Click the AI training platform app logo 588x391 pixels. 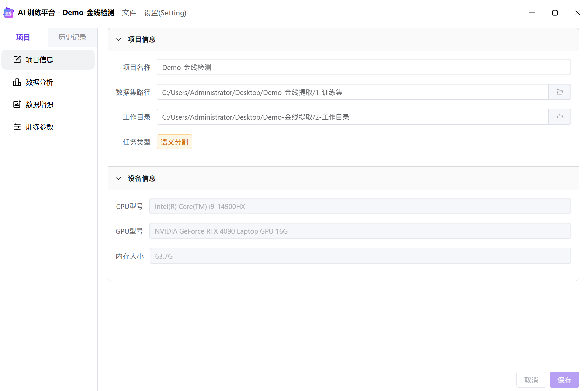coord(8,13)
